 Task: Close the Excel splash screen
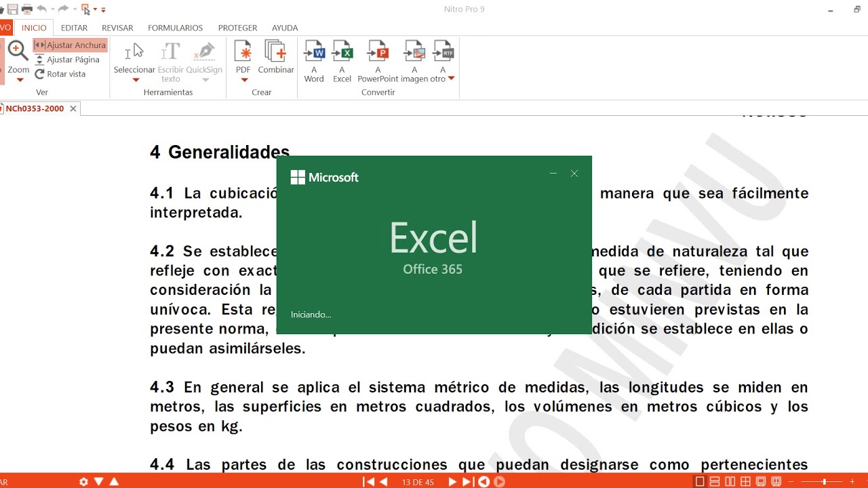(574, 174)
